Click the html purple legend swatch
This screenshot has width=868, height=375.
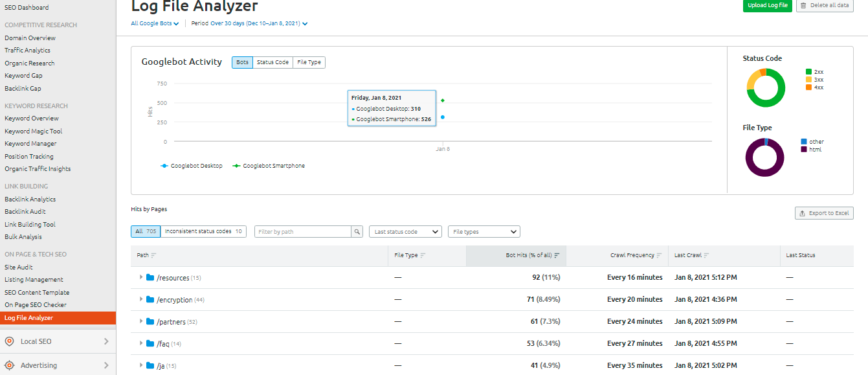804,150
